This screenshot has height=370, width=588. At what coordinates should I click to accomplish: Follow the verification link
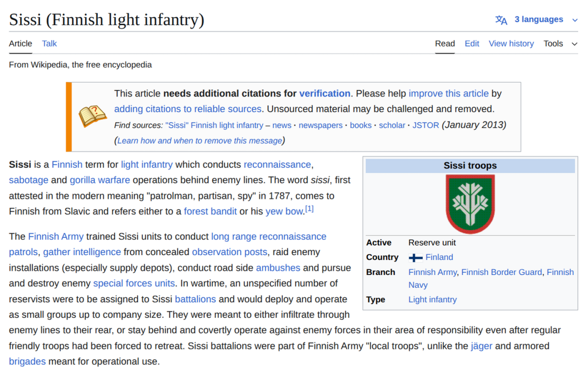pos(324,94)
